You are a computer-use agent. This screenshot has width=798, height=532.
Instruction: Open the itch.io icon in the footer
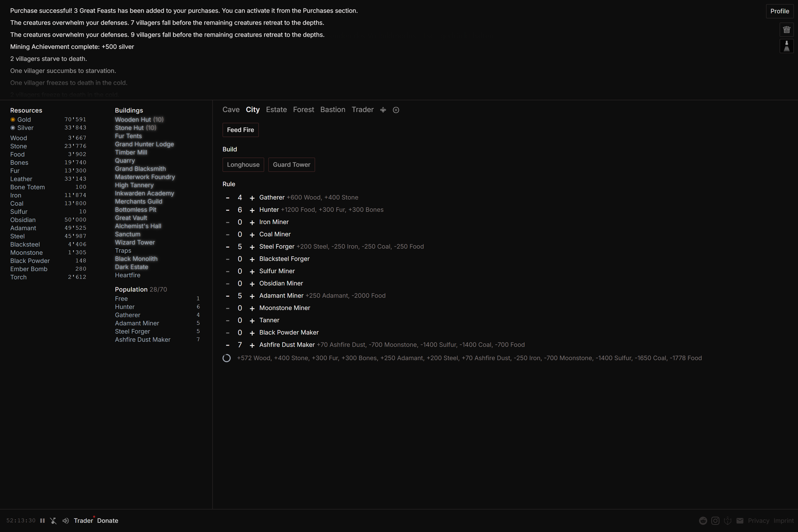pos(728,520)
